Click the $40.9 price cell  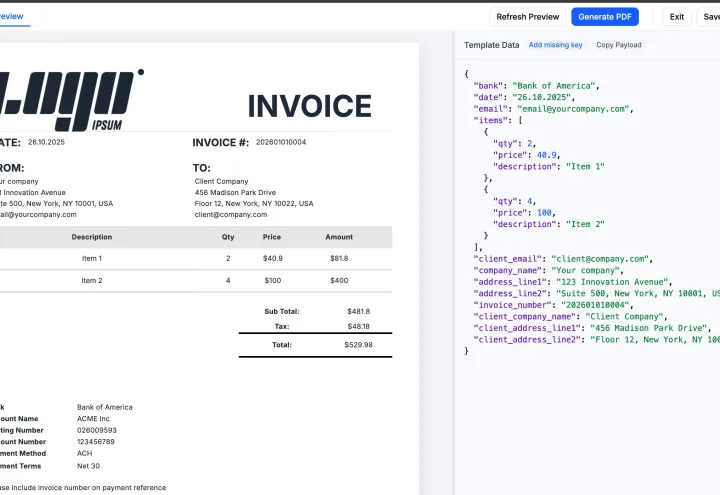click(x=273, y=259)
